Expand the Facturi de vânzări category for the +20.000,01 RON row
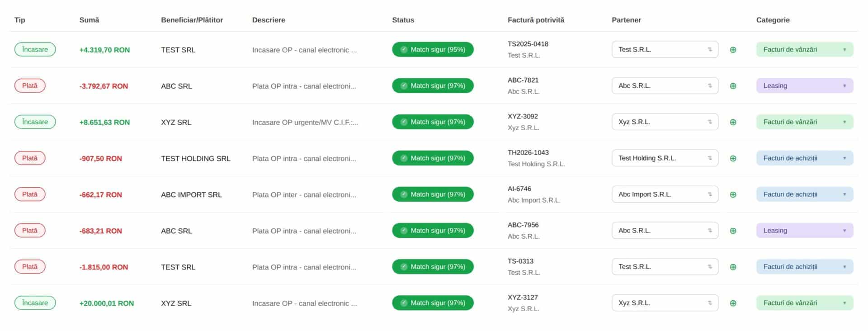The image size is (868, 331). (x=805, y=303)
